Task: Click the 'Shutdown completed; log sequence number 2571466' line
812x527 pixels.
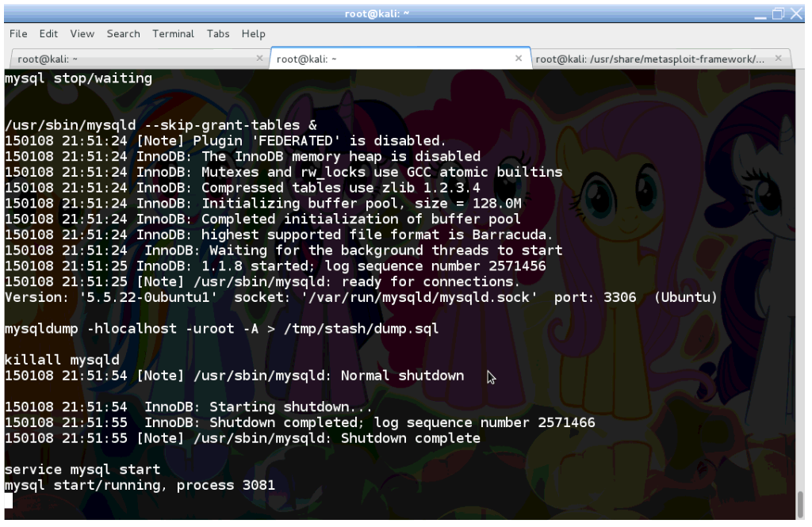Action: 300,422
